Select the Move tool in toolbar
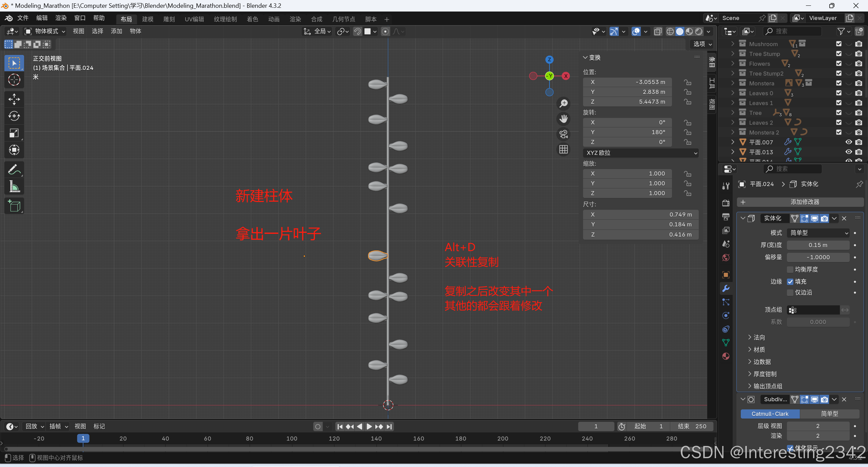 [x=14, y=99]
